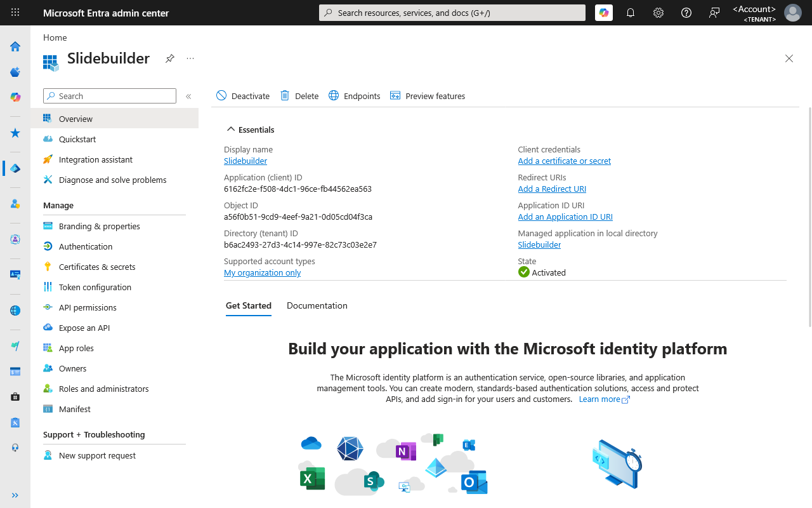The height and width of the screenshot is (508, 812).
Task: Open Authentication settings
Action: click(x=114, y=246)
